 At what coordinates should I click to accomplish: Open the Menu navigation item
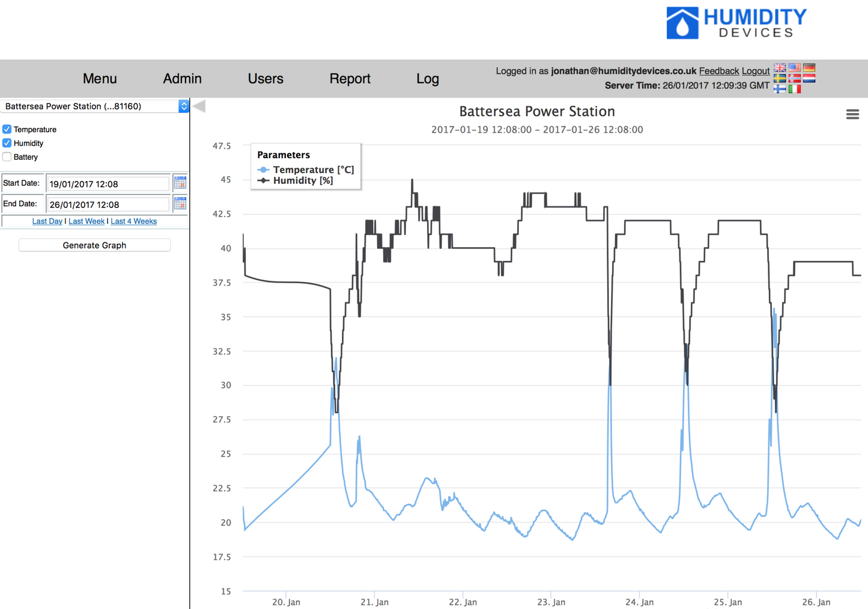[100, 79]
